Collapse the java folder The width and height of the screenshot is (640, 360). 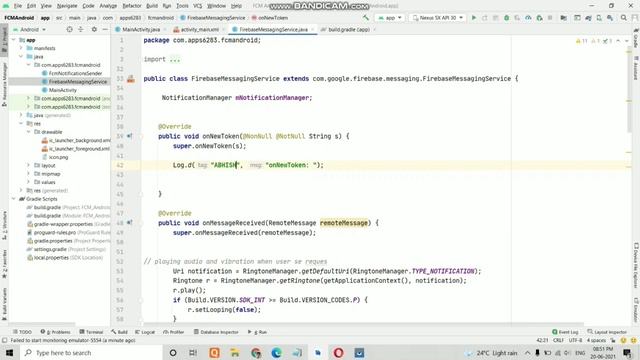click(x=21, y=56)
